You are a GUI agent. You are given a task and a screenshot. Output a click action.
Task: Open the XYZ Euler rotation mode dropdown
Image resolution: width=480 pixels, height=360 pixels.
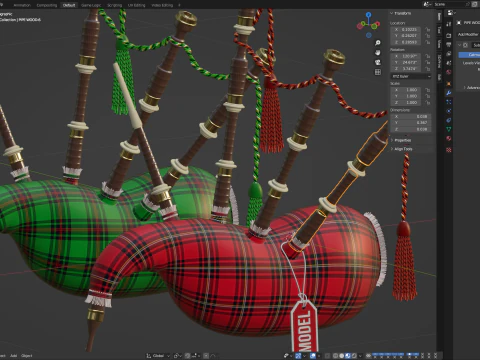[x=411, y=76]
